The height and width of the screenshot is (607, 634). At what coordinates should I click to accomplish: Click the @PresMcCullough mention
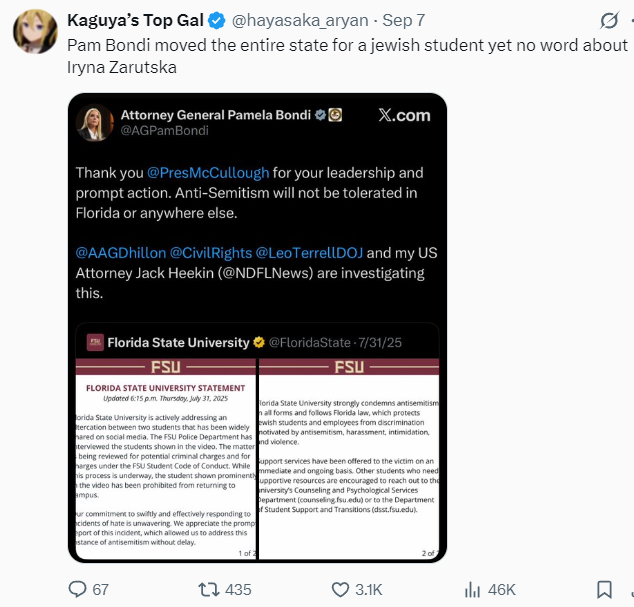(208, 173)
